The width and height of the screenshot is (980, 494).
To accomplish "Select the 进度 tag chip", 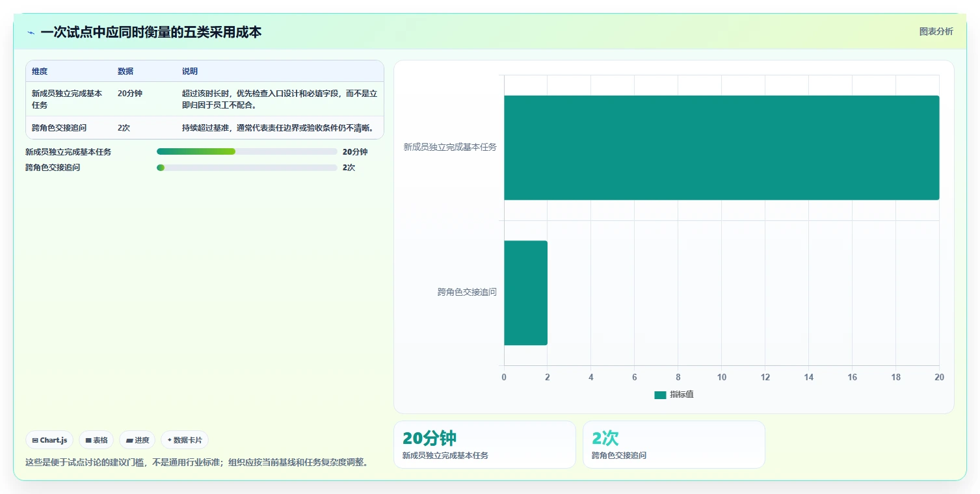I will click(137, 440).
